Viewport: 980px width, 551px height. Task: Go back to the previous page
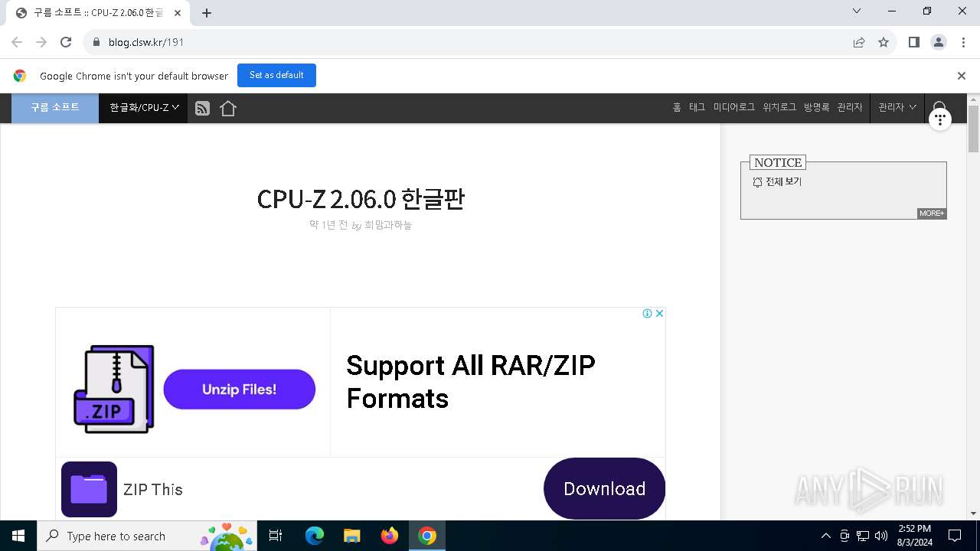point(17,42)
